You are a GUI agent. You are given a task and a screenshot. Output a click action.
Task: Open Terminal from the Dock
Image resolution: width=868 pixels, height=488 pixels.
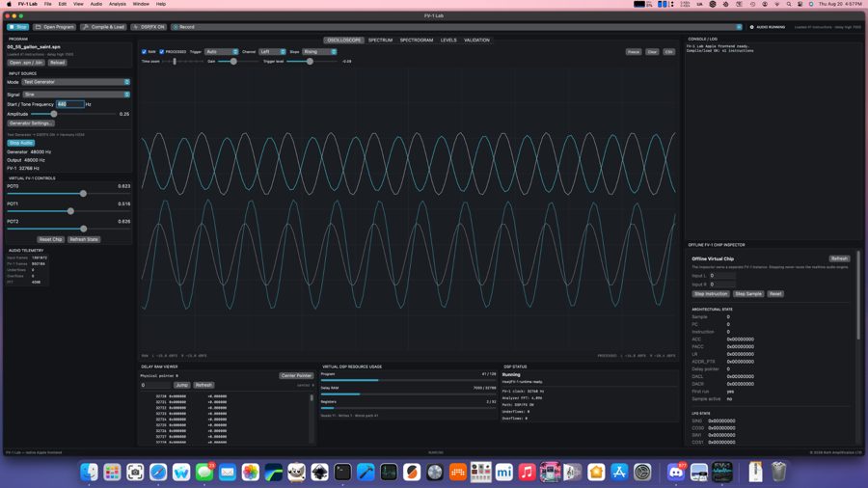tap(342, 472)
